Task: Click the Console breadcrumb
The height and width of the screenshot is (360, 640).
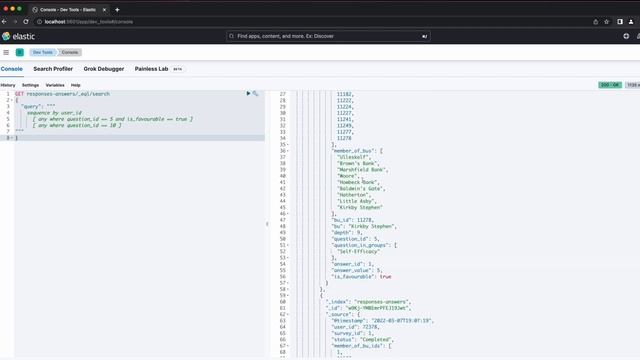Action: tap(70, 52)
